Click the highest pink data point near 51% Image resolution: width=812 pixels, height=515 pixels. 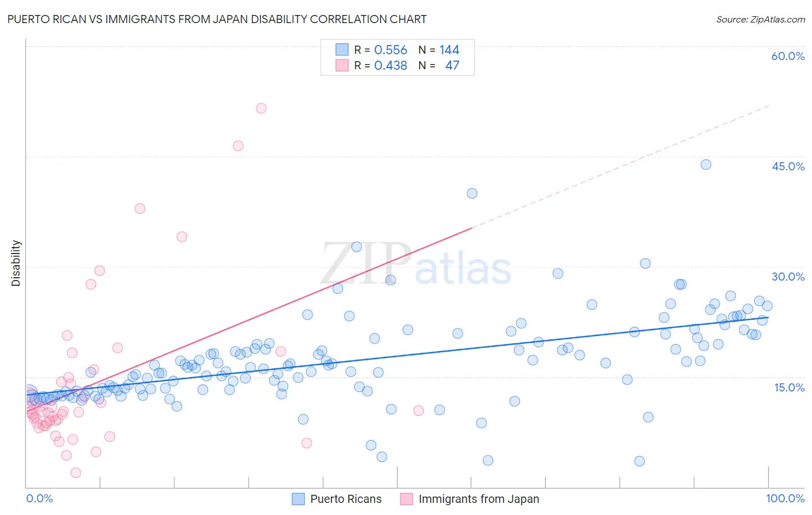click(261, 108)
